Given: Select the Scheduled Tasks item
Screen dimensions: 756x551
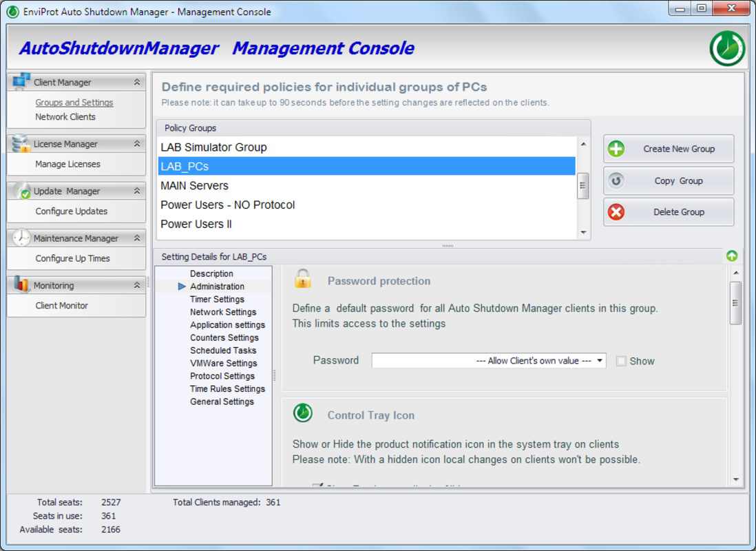Looking at the screenshot, I should tap(223, 351).
